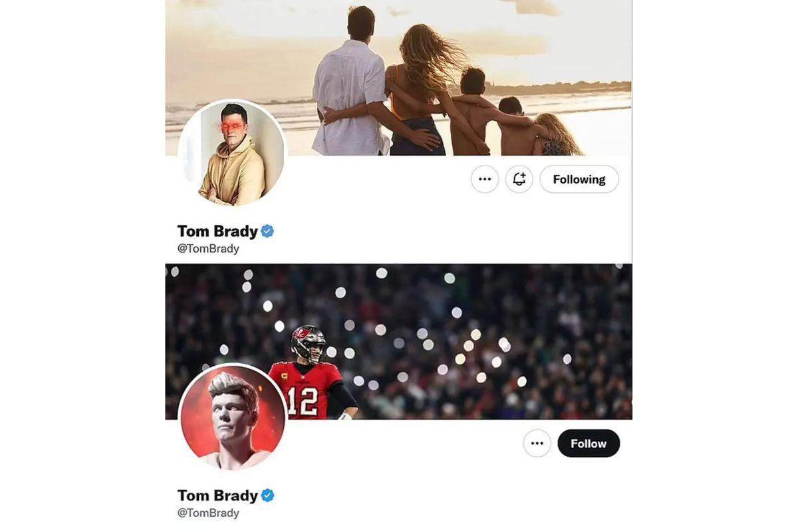Image resolution: width=798 pixels, height=532 pixels.
Task: Select the @TomBrady handle below statue avatar
Action: [208, 513]
